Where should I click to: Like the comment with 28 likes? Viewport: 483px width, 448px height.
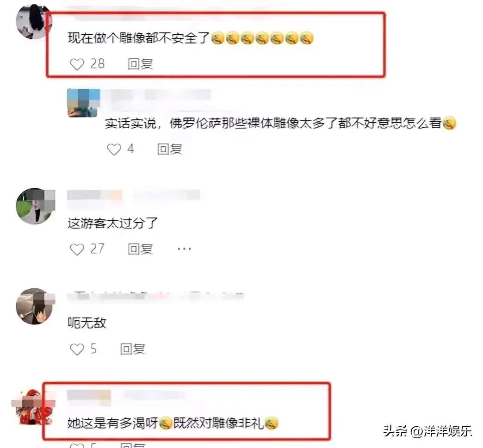77,64
